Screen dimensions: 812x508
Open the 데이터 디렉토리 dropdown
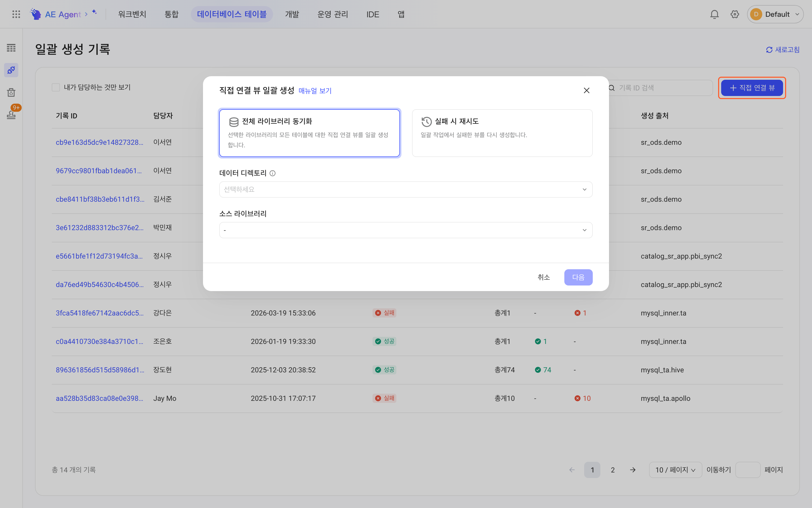coord(406,189)
